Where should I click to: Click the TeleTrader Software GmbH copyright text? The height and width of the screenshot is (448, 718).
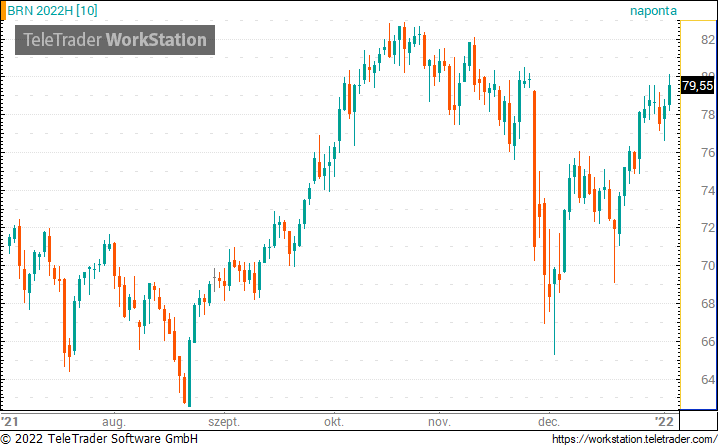[99, 439]
